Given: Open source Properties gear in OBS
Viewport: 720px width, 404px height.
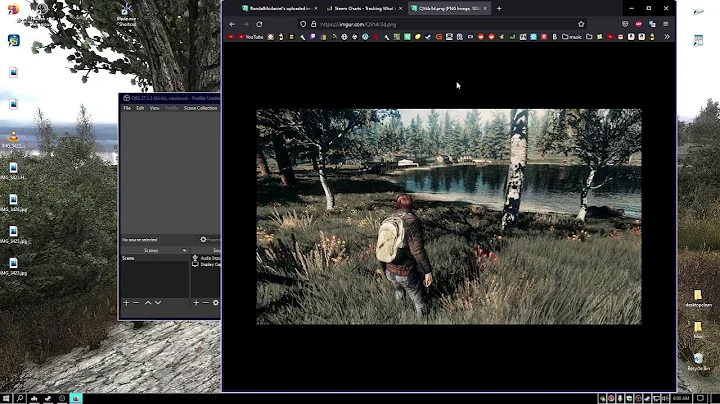Looking at the screenshot, I should (x=203, y=239).
